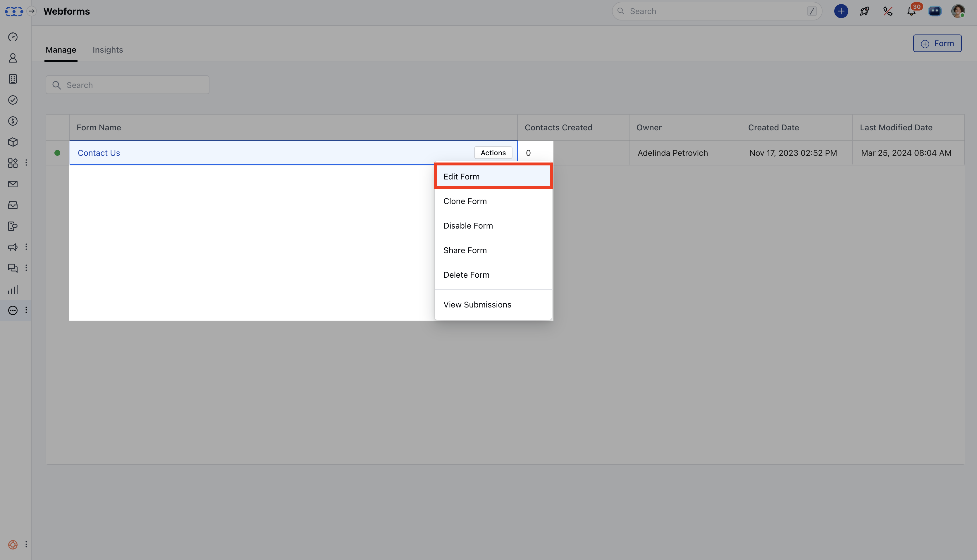This screenshot has width=977, height=560.
Task: Choose Share Form in the actions menu
Action: (x=493, y=250)
